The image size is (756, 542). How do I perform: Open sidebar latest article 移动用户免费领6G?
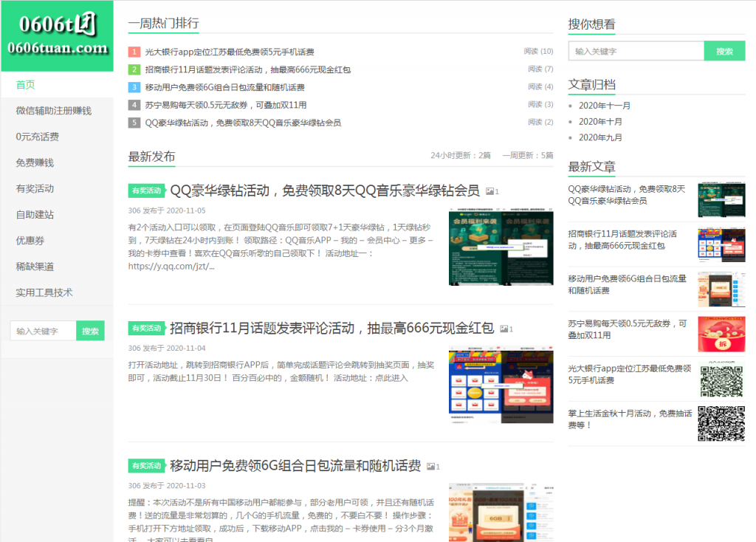(627, 284)
